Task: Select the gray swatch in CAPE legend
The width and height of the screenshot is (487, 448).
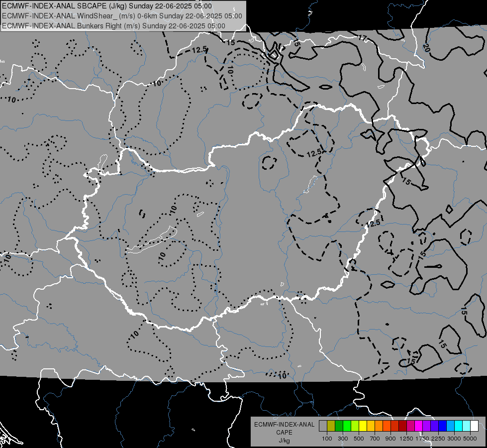Action: [x=323, y=426]
